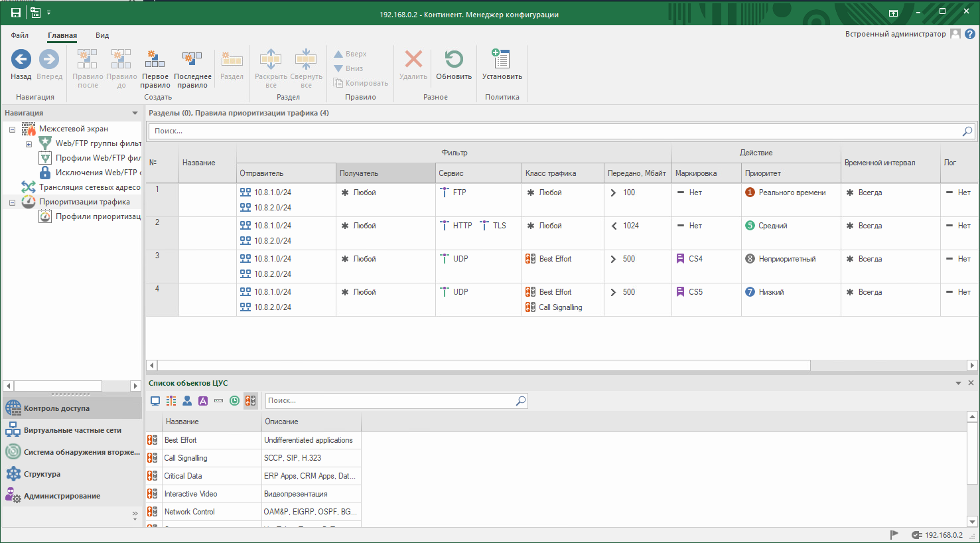This screenshot has width=980, height=543.
Task: Open the 'Навигация' panel header dropdown arrow
Action: click(135, 113)
